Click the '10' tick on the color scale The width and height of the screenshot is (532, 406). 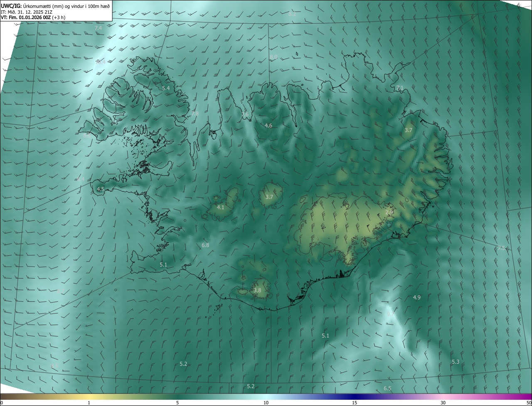coord(266,403)
